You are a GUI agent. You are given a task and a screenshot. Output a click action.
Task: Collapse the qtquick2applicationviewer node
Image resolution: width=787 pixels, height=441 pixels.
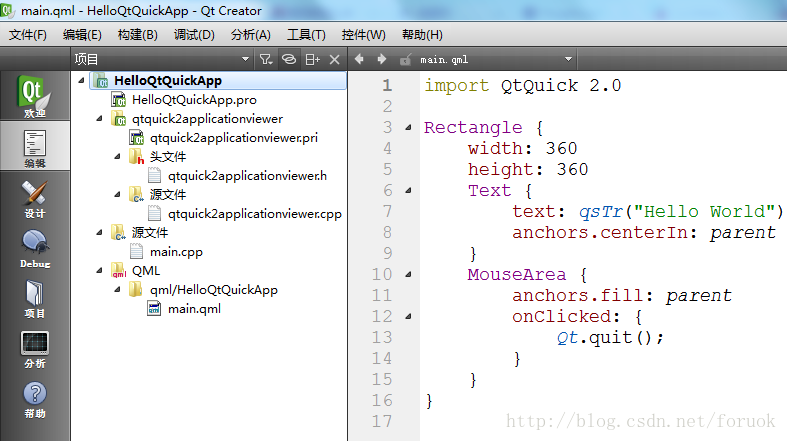pos(99,118)
